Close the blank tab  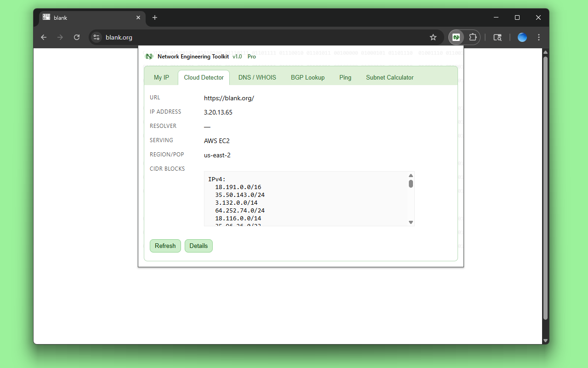pos(138,17)
